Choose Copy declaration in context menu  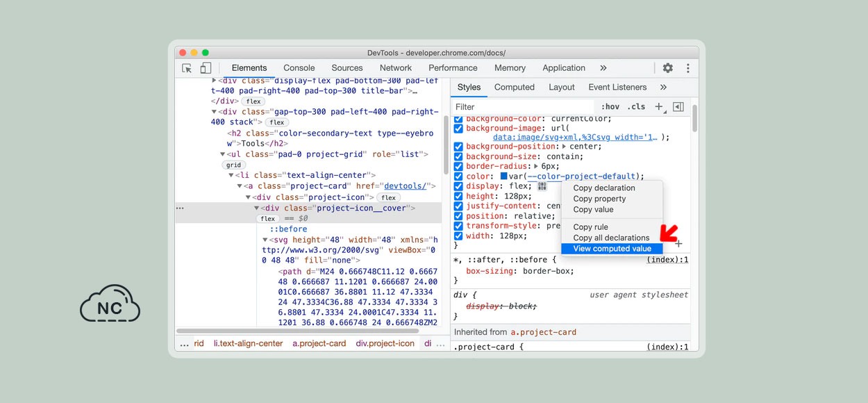pos(612,188)
